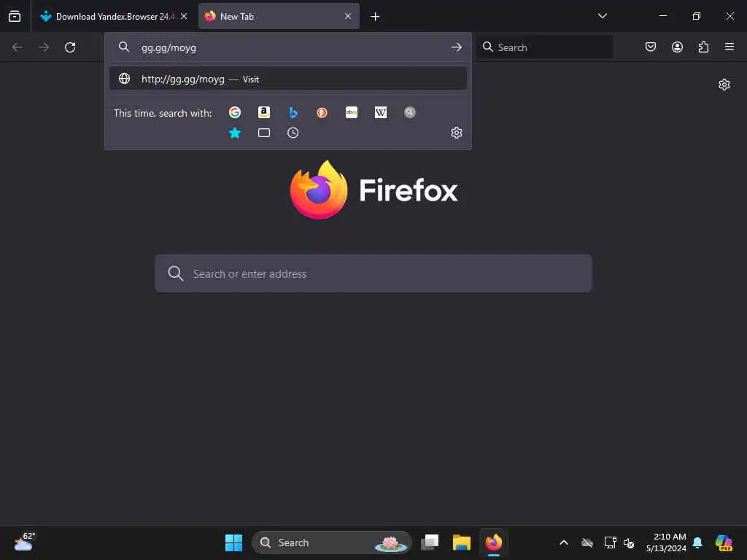
Task: Search in open Tabs icon
Action: [x=264, y=133]
